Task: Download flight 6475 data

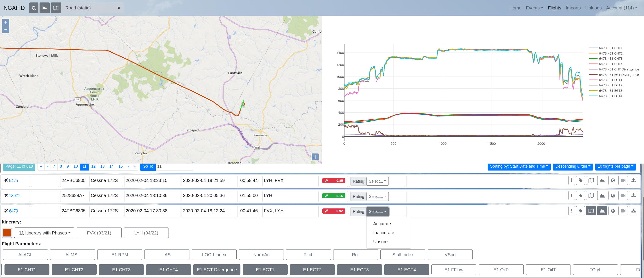Action: click(x=633, y=180)
